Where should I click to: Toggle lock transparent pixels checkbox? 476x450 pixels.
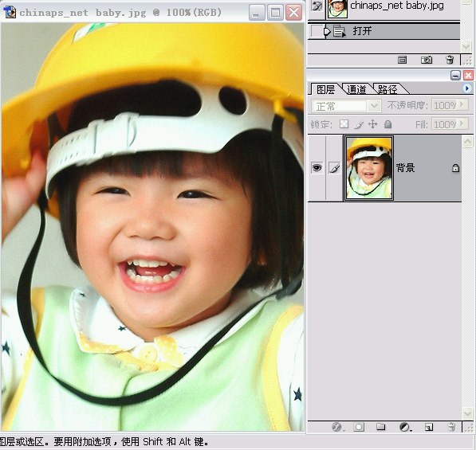pos(344,124)
